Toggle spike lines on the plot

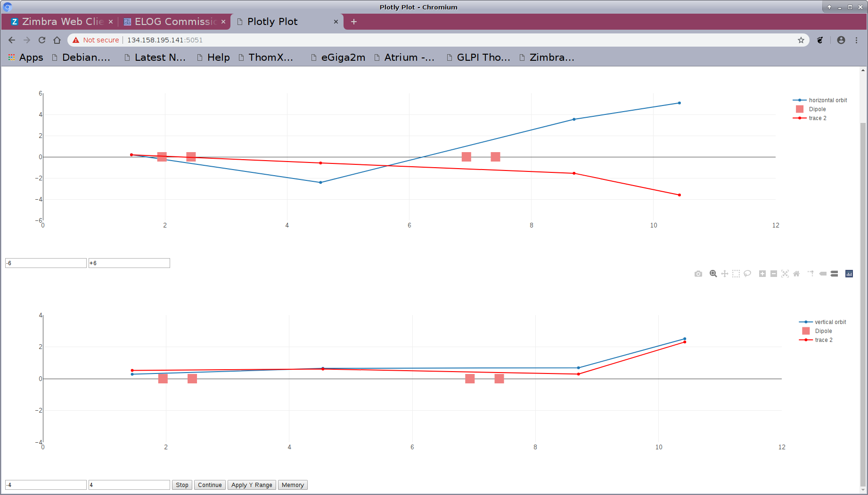pyautogui.click(x=811, y=274)
